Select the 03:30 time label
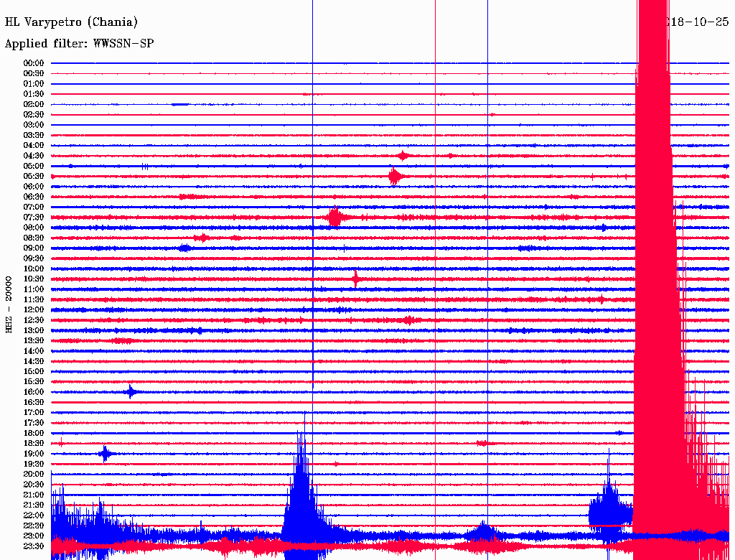Viewport: 735px width, 560px height. pyautogui.click(x=34, y=135)
